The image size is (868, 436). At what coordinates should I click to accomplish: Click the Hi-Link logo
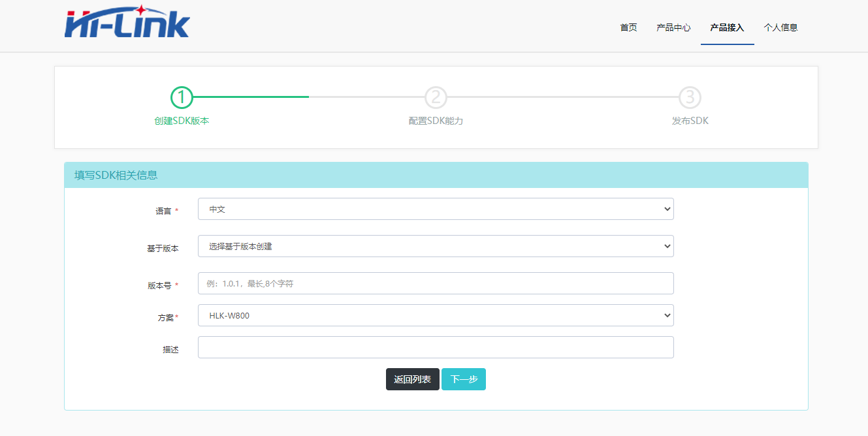click(127, 23)
